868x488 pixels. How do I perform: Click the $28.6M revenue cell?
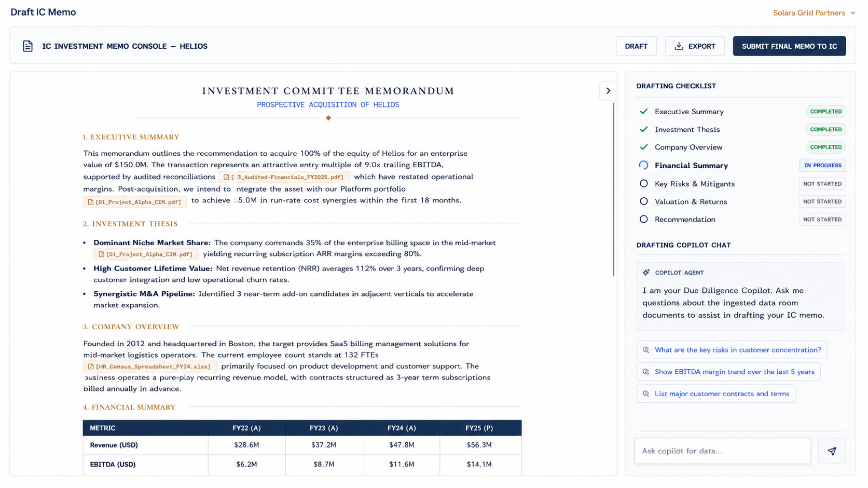(246, 445)
